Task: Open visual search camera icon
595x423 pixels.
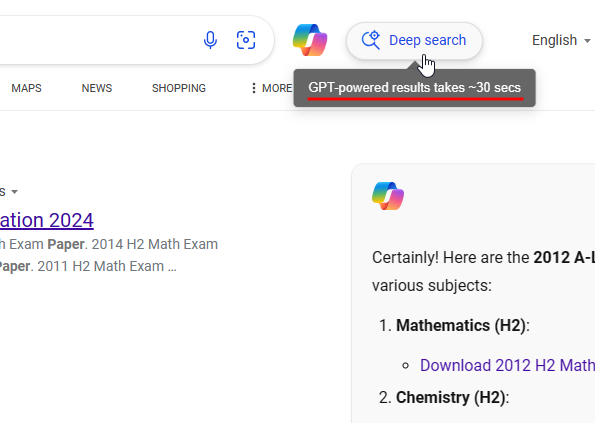Action: [x=246, y=40]
